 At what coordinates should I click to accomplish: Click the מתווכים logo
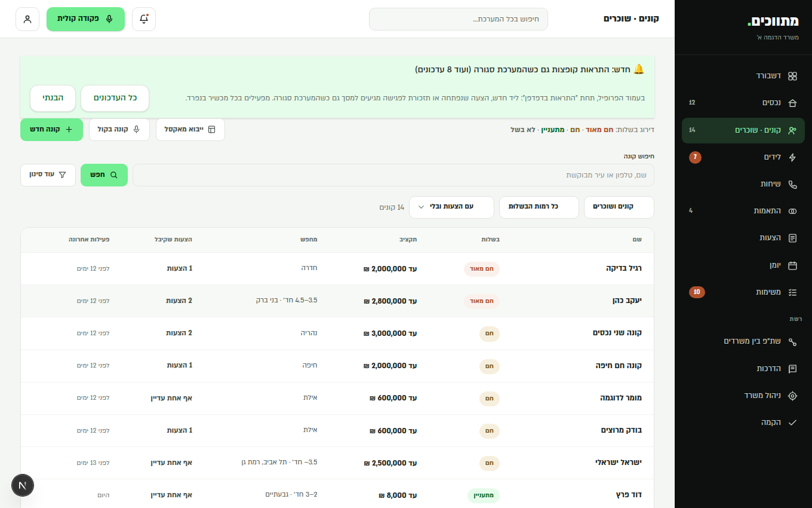tap(773, 22)
